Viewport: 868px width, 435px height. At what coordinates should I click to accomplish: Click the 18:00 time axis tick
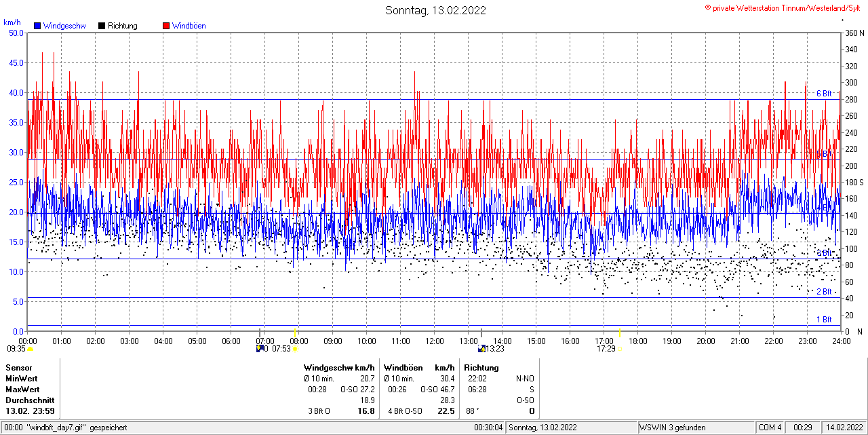click(x=638, y=341)
